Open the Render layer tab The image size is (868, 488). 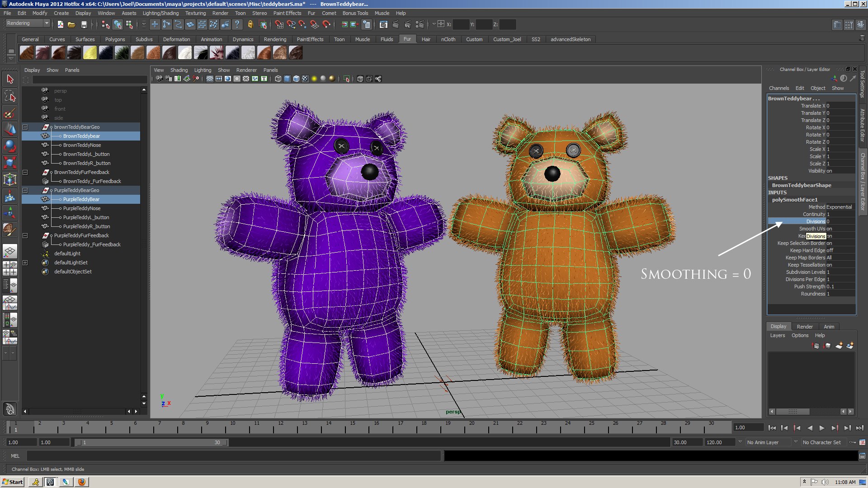[804, 326]
